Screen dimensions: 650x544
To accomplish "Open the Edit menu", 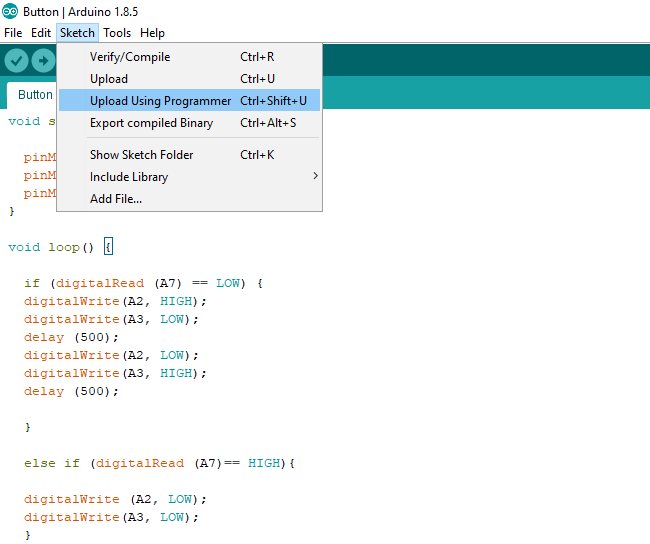I will [x=41, y=33].
